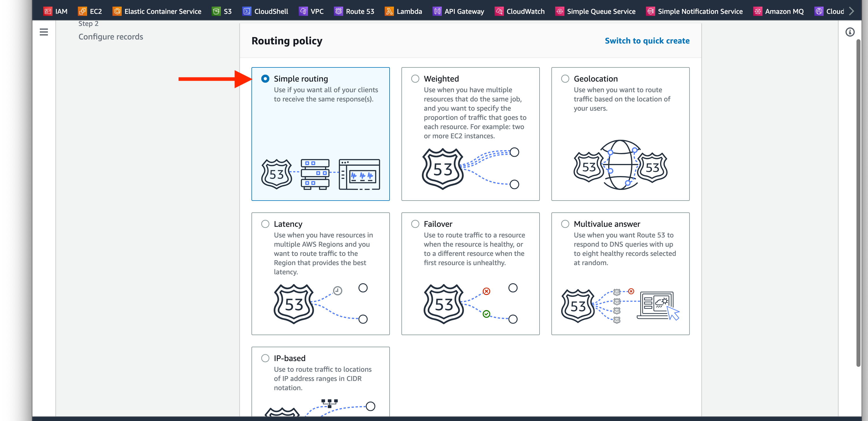Open the S3 service shortcut icon
The height and width of the screenshot is (421, 868).
click(x=216, y=11)
